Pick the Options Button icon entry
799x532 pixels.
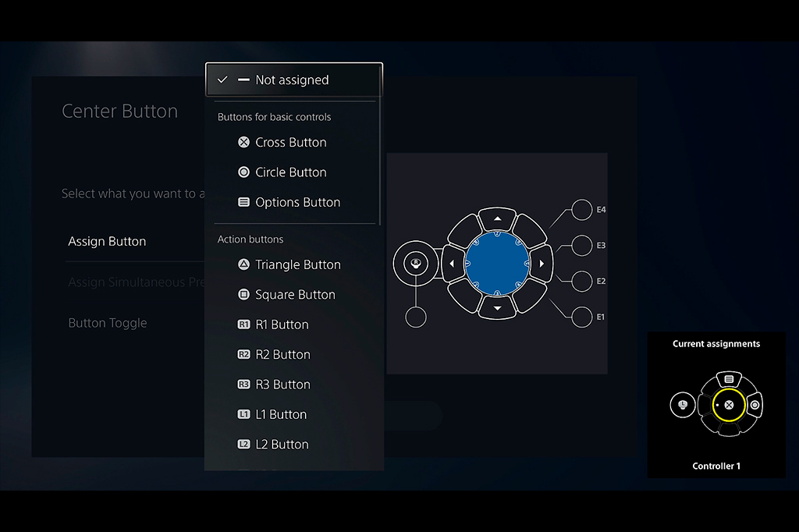tap(243, 202)
